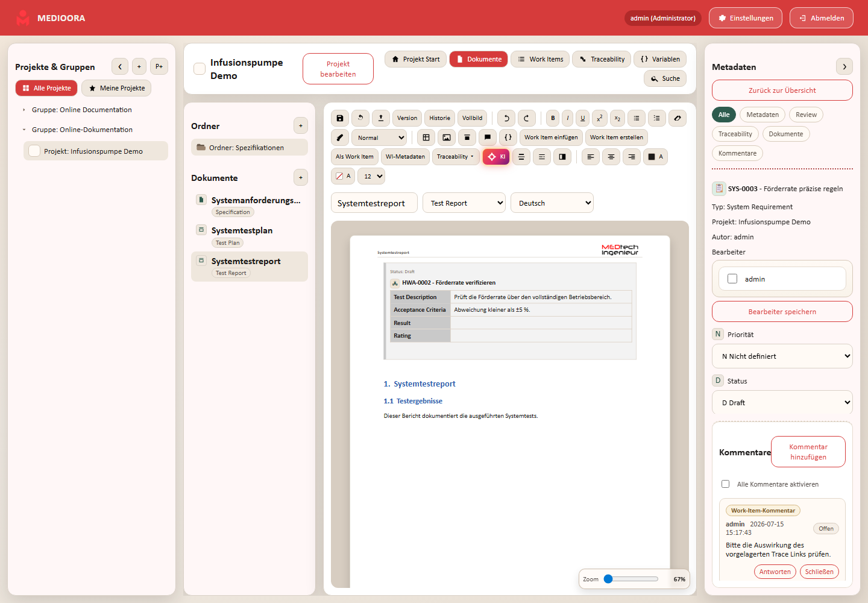Open the Traceability navigation tab
The image size is (868, 603).
(602, 59)
